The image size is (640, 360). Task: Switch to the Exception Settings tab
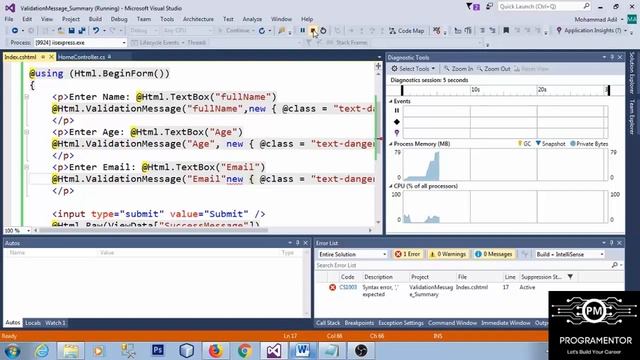[401, 323]
